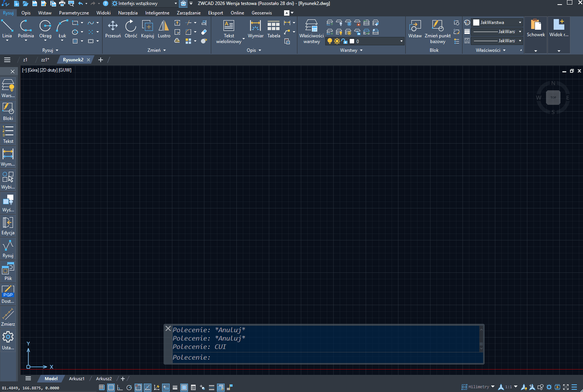Open Tekst group in left sidebar

[x=8, y=134]
